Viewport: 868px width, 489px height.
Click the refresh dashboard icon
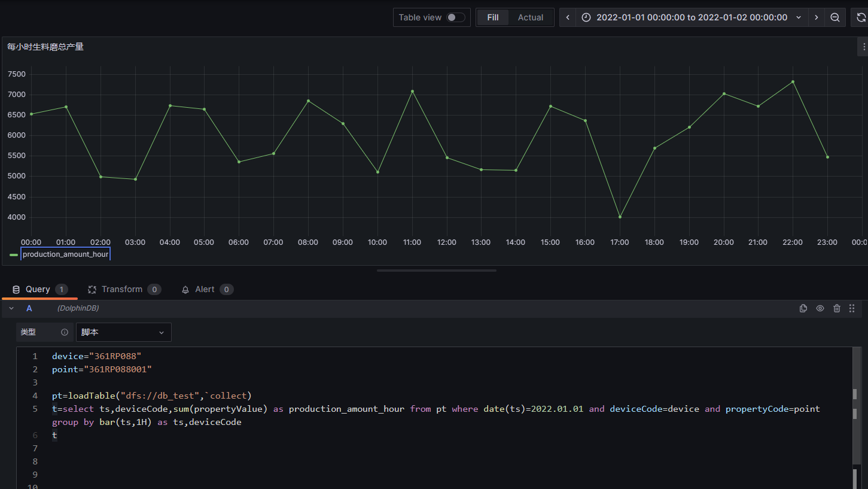point(860,17)
